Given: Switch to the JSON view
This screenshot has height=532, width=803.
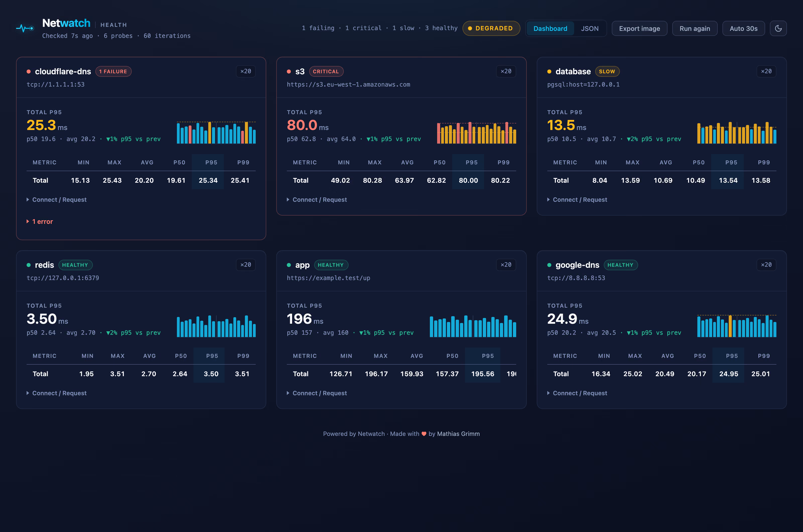Looking at the screenshot, I should click(x=590, y=29).
